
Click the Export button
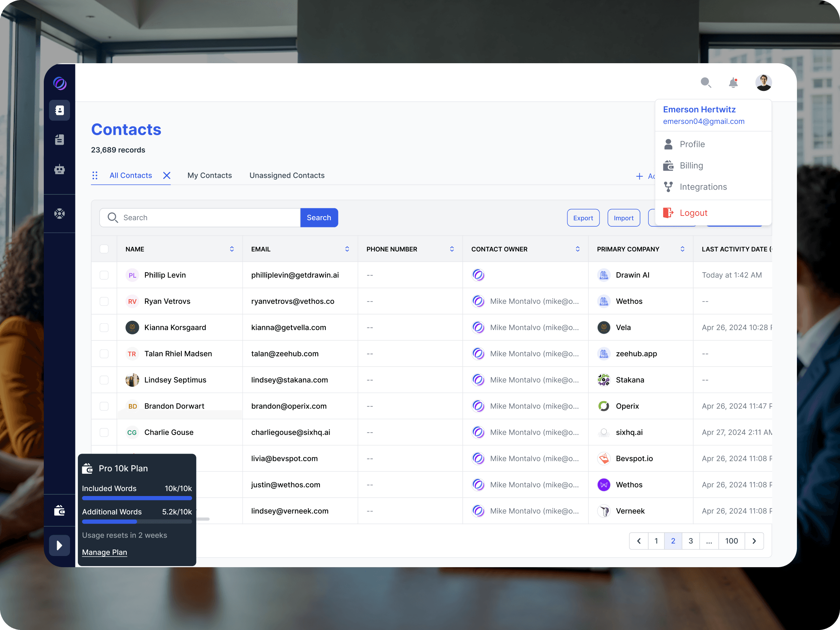(x=583, y=218)
